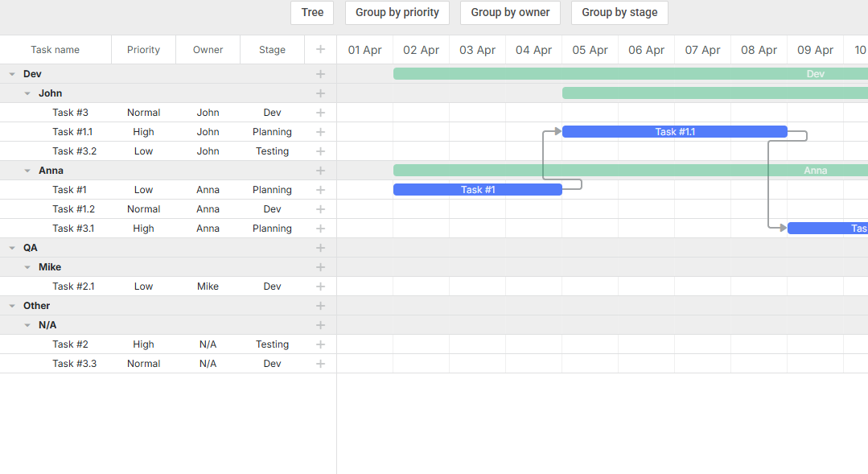The image size is (868, 474).
Task: Click plus icon next to Task #3.3
Action: click(320, 364)
